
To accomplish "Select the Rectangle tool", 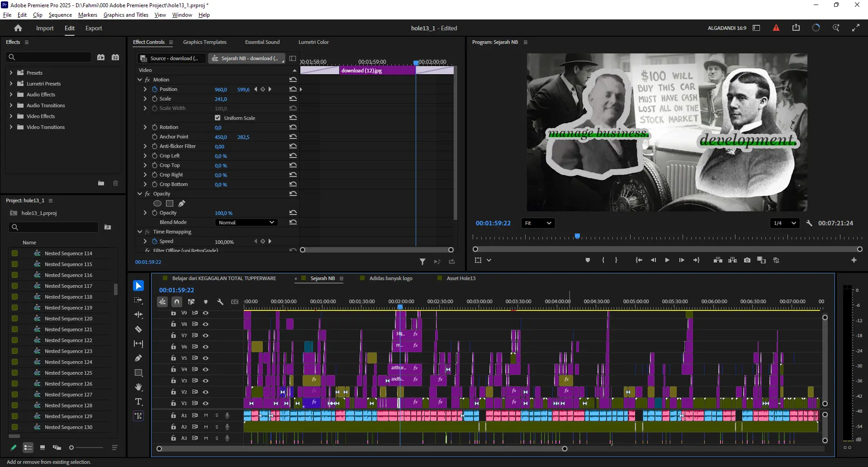I will point(138,372).
